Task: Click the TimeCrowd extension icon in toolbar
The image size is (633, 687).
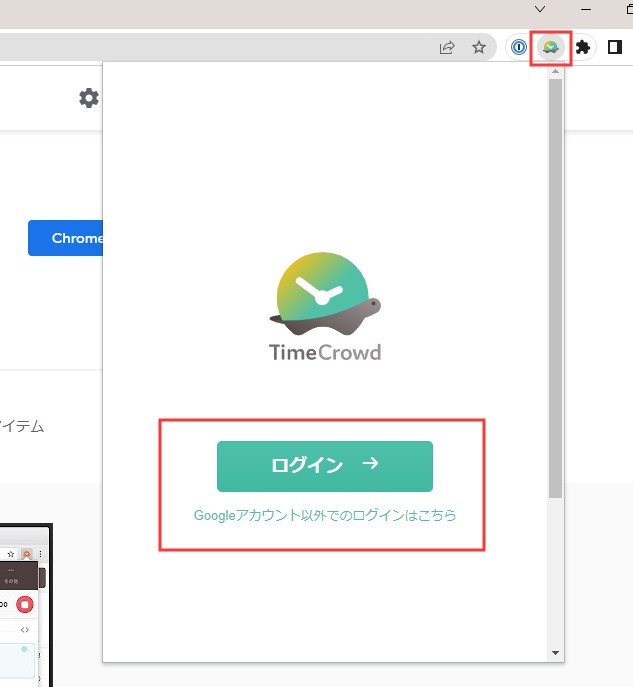Action: point(551,47)
